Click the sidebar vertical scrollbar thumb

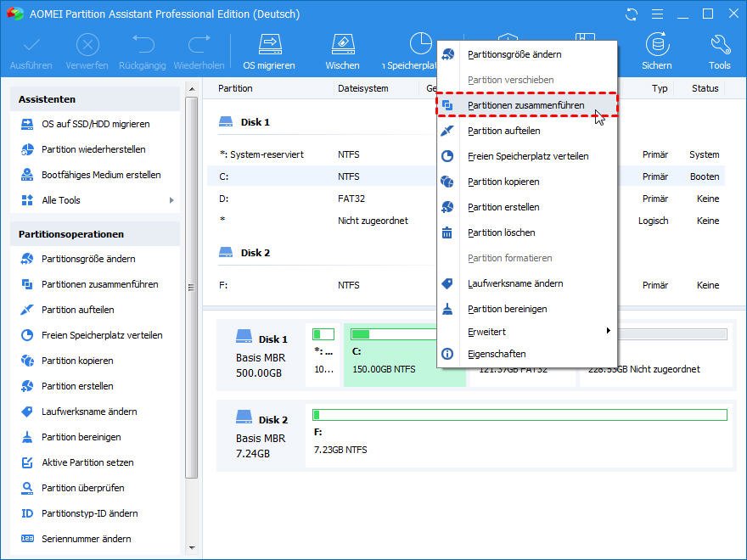click(x=192, y=288)
